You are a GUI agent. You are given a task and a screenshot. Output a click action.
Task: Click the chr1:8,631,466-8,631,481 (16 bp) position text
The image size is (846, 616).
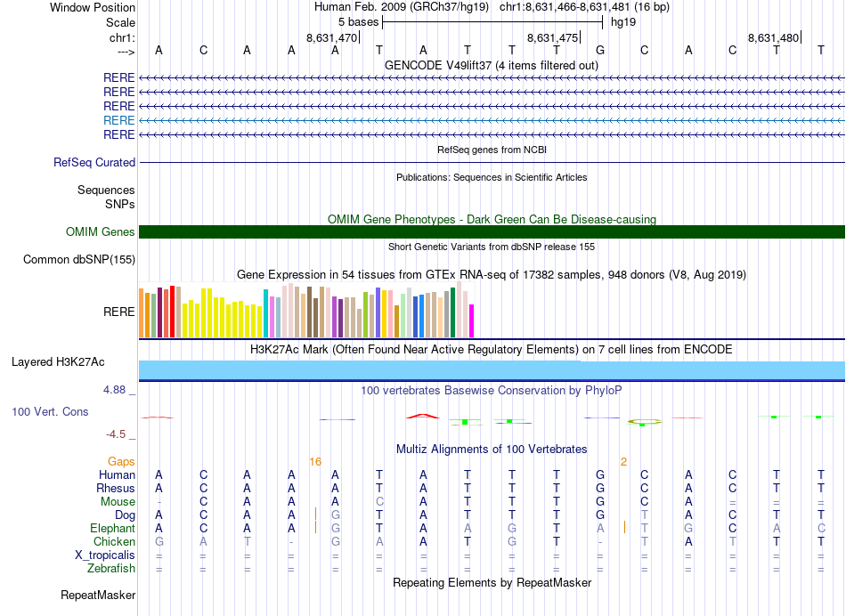pyautogui.click(x=584, y=7)
